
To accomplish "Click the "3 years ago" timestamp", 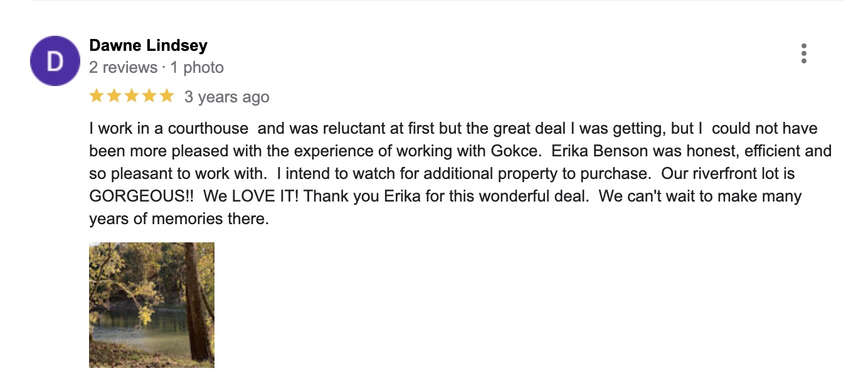I will click(x=226, y=97).
